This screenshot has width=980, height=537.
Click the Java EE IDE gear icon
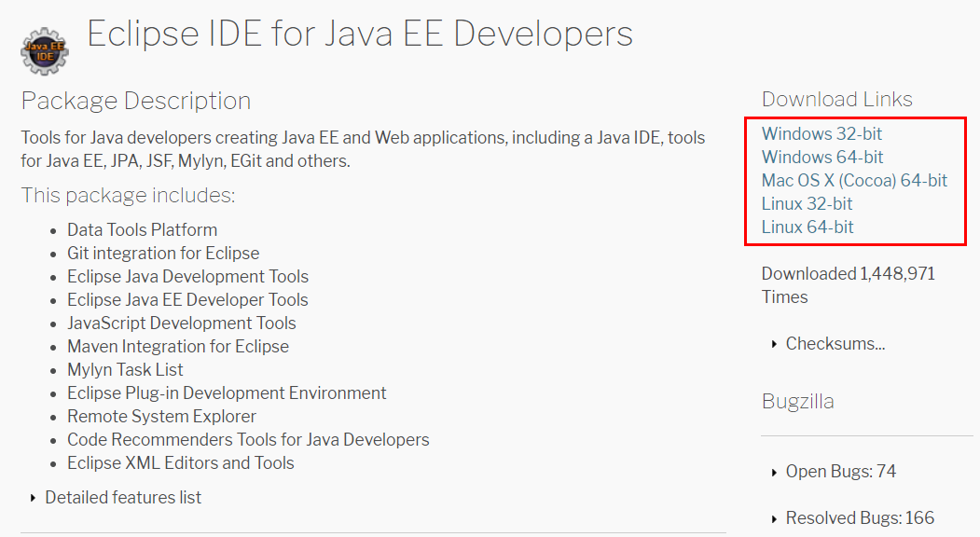click(45, 52)
